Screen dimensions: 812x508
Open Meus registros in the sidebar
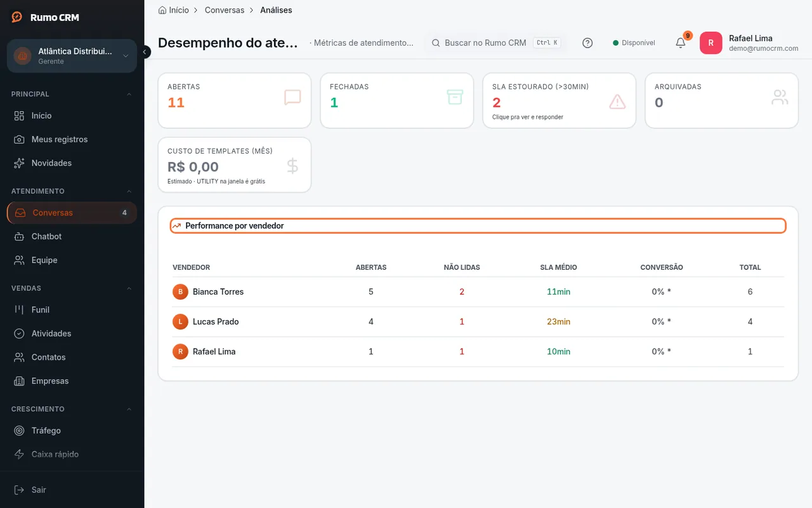72,140
